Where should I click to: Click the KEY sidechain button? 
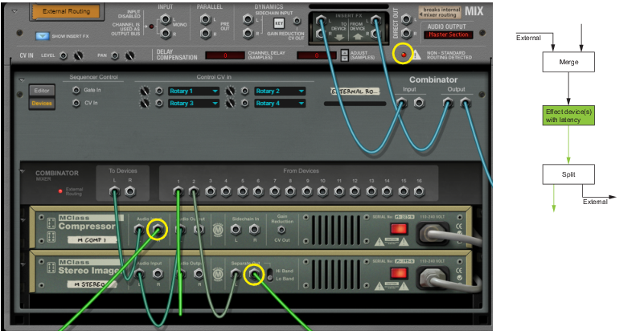click(x=279, y=23)
